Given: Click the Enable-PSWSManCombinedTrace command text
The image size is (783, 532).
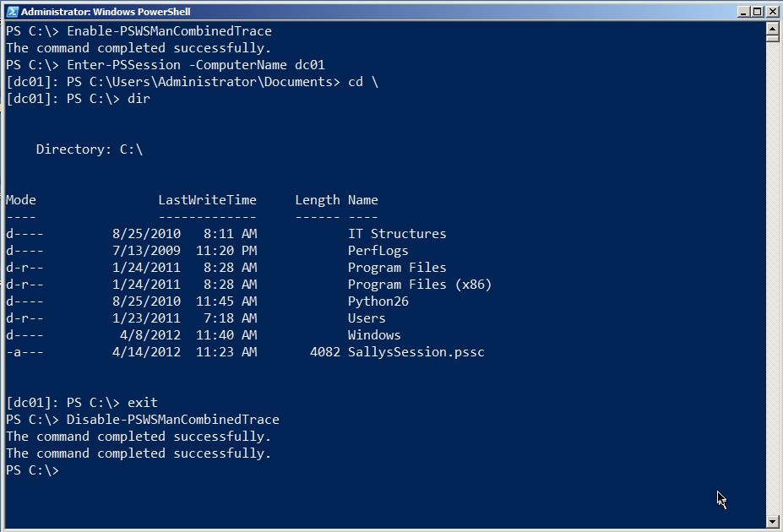Looking at the screenshot, I should coord(169,31).
